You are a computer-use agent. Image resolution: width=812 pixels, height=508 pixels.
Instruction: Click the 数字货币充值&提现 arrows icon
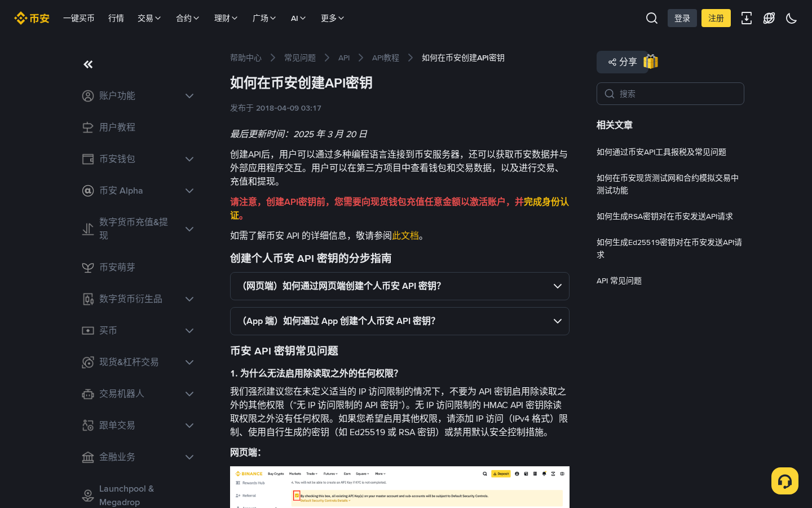coord(88,229)
